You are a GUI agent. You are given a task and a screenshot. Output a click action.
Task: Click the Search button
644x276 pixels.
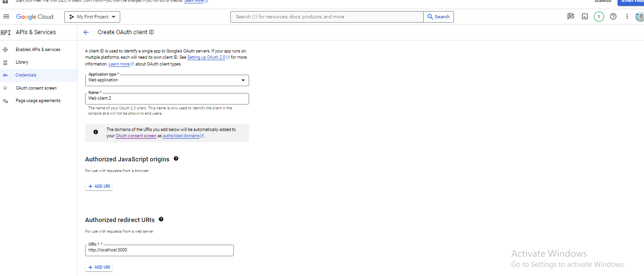pos(439,17)
